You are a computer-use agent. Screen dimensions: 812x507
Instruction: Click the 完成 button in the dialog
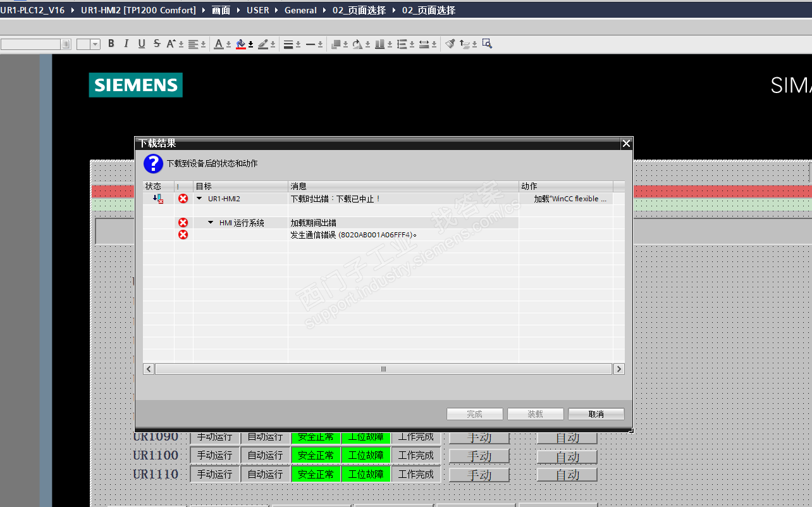[475, 414]
